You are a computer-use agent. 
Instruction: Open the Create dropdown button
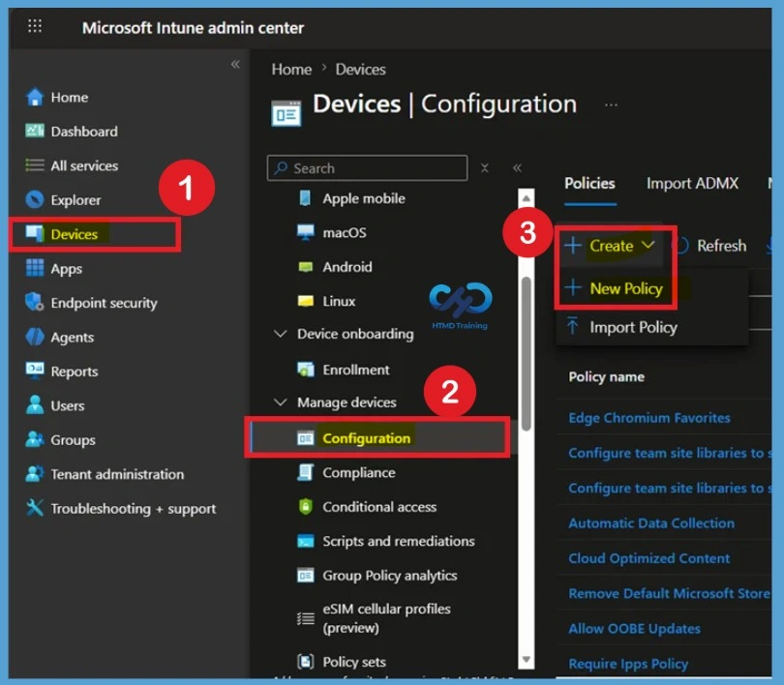609,246
